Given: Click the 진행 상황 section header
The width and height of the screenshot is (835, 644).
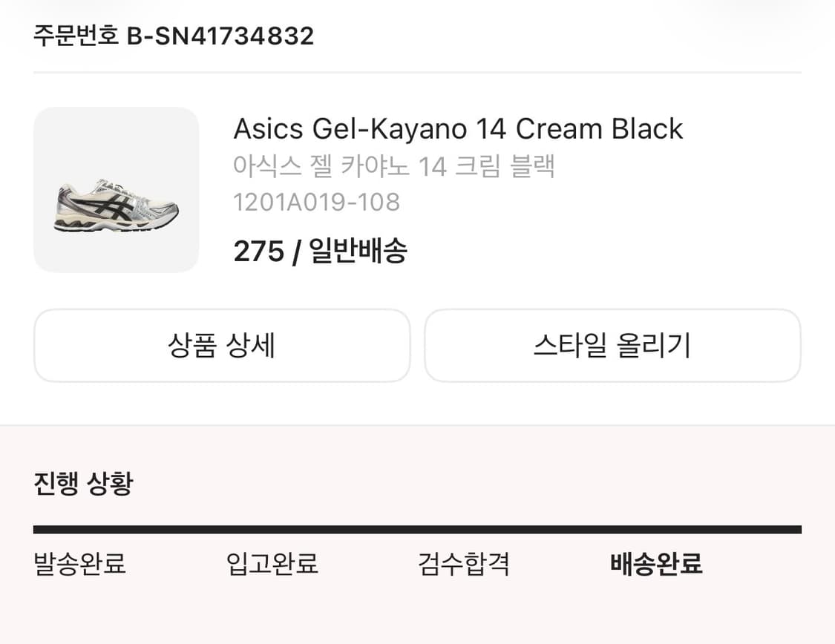Looking at the screenshot, I should 83,484.
